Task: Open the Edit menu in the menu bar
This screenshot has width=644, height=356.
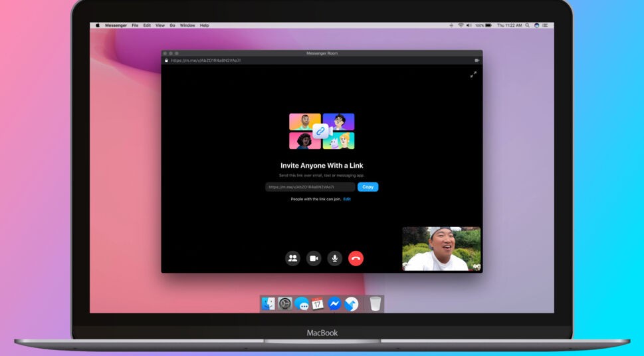Action: click(147, 25)
